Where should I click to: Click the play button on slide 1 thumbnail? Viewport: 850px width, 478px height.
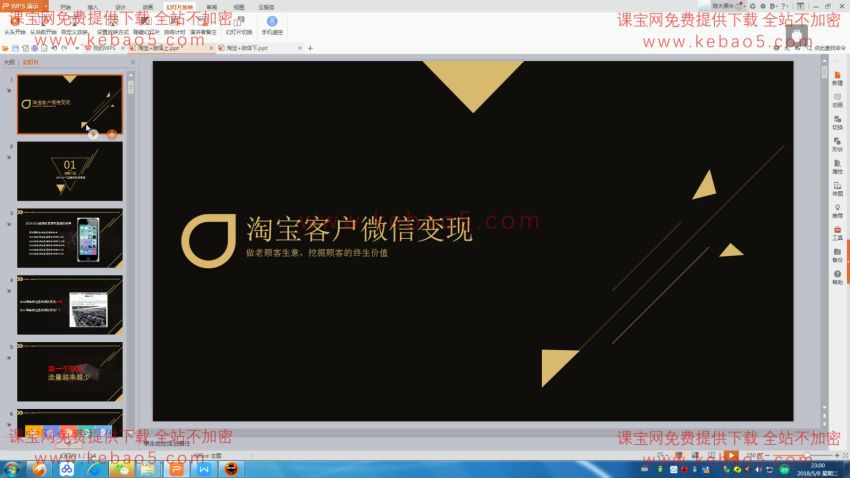[x=93, y=134]
